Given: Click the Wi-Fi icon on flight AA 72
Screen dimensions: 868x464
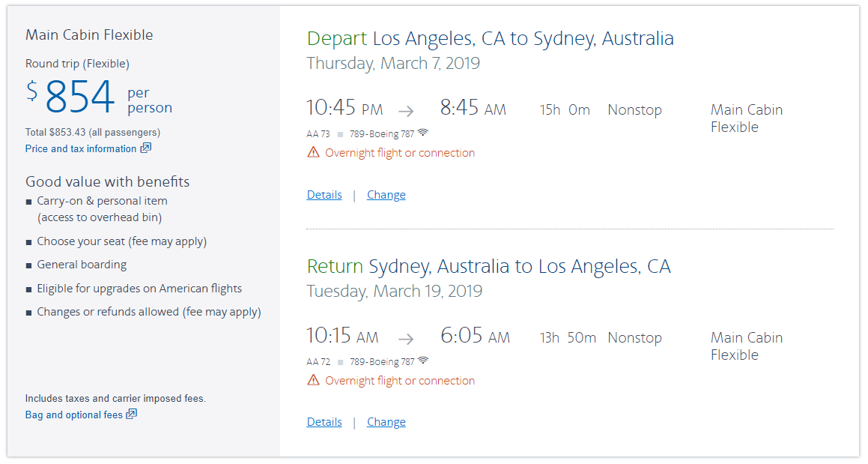Looking at the screenshot, I should pos(423,361).
